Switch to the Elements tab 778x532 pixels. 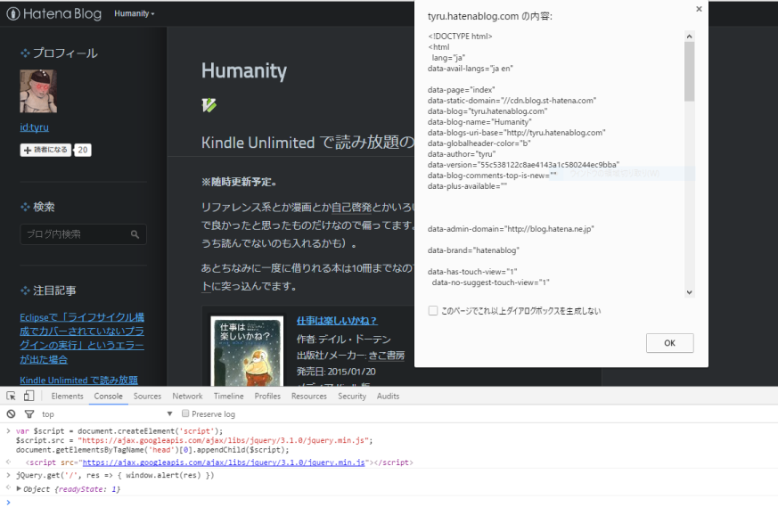pyautogui.click(x=67, y=396)
